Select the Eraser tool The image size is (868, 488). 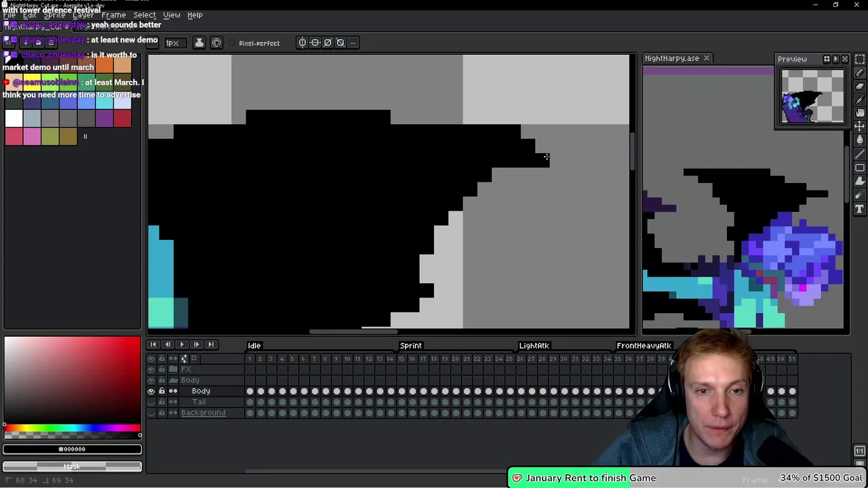pyautogui.click(x=859, y=86)
